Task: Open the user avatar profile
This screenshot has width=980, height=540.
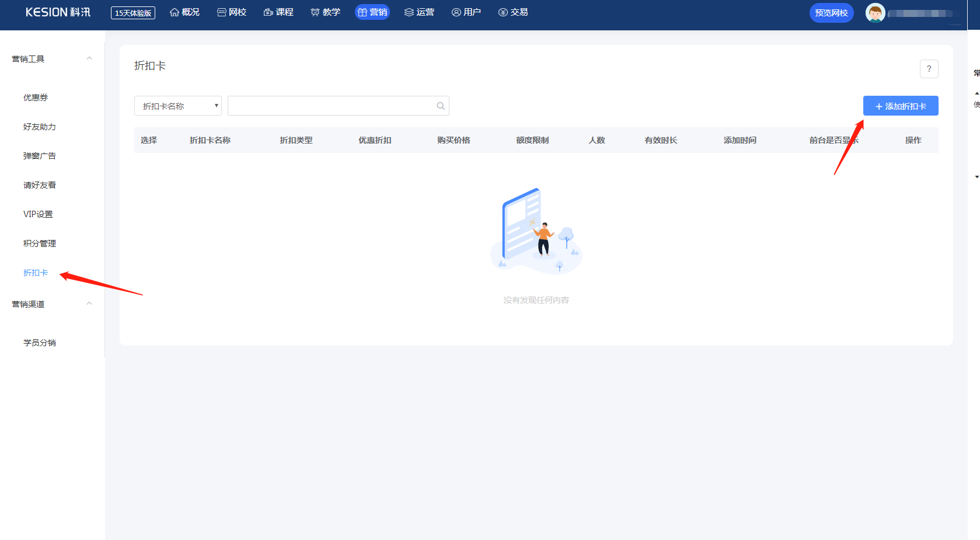Action: (875, 13)
